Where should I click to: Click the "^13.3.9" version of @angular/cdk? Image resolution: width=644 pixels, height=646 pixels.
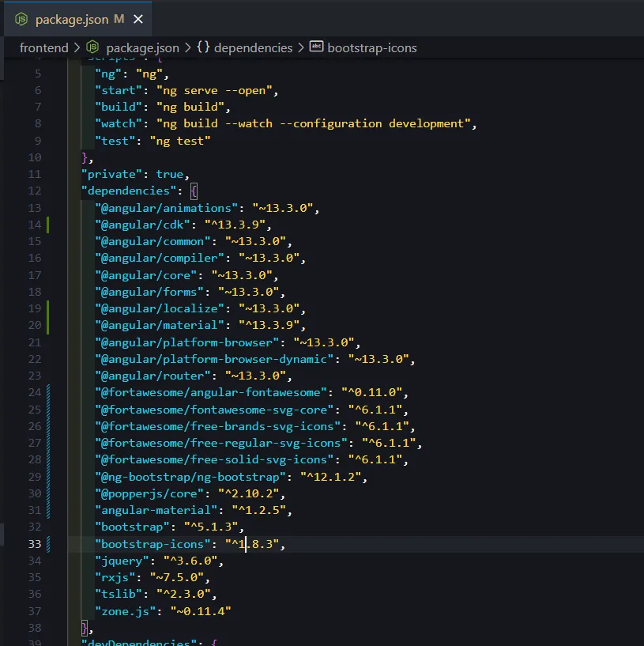tap(235, 225)
